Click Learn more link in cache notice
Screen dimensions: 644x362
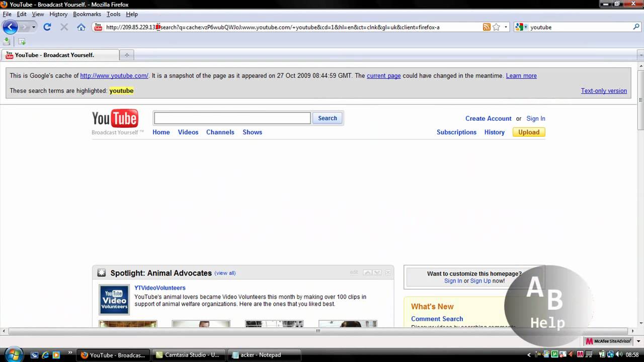(521, 76)
